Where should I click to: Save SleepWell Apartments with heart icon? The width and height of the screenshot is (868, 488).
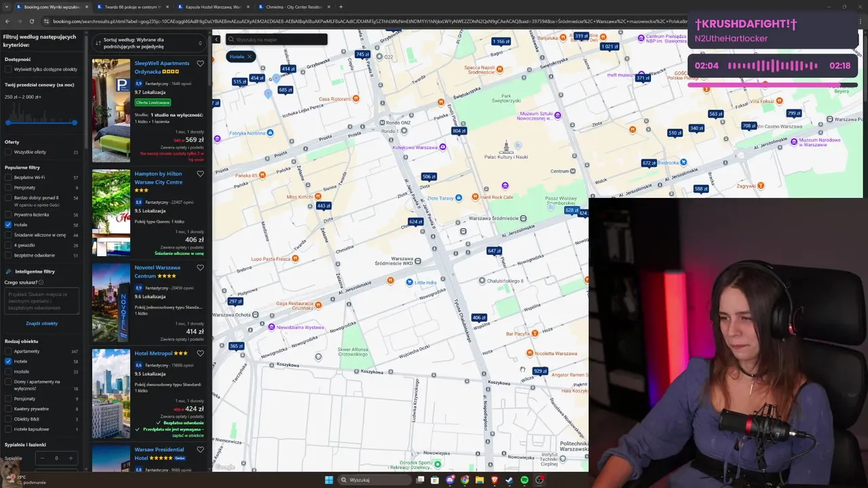[200, 64]
